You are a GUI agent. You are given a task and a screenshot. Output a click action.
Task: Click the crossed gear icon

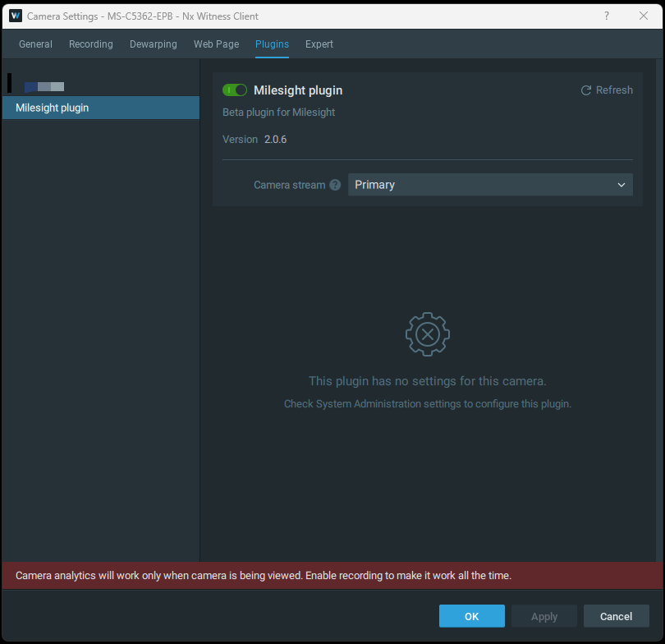428,334
